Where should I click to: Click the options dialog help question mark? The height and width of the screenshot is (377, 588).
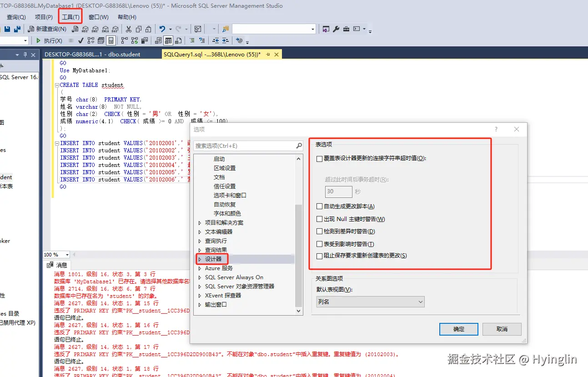click(x=496, y=129)
